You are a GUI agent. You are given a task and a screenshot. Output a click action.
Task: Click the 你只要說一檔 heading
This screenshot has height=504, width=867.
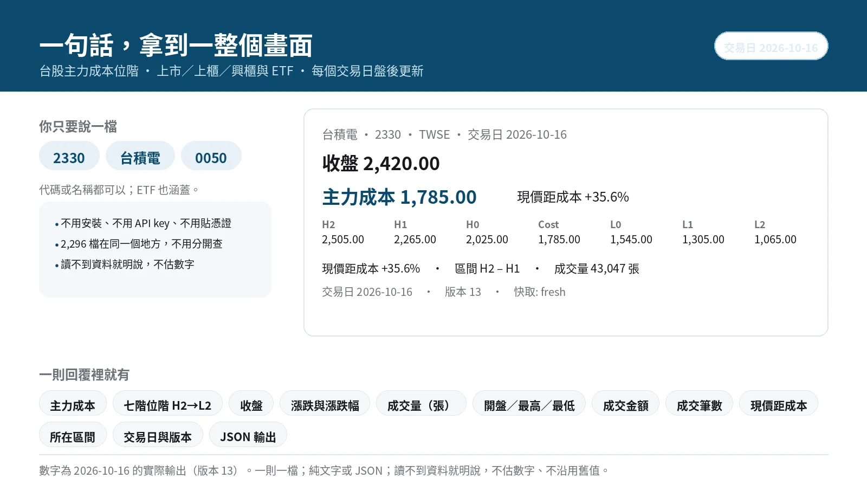[x=78, y=127]
